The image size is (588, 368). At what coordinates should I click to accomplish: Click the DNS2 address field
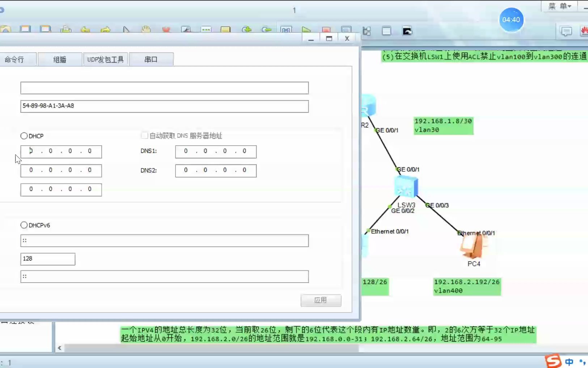coord(216,170)
